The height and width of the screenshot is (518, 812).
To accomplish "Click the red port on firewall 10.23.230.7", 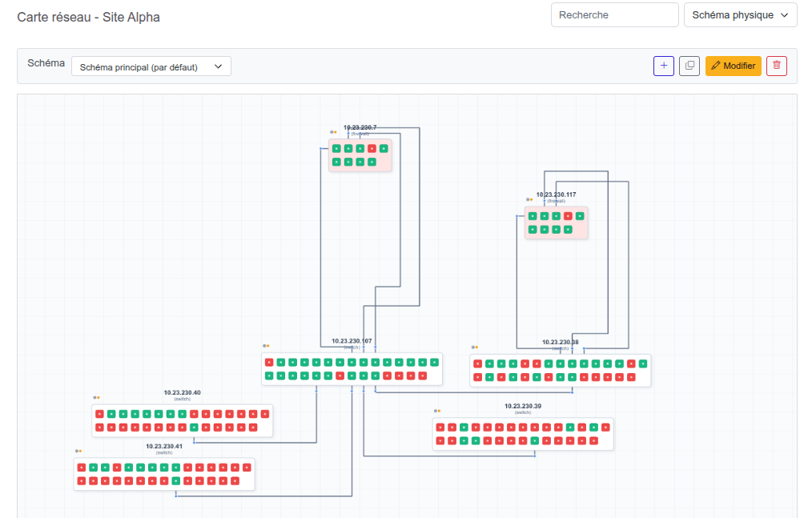I will tap(372, 148).
